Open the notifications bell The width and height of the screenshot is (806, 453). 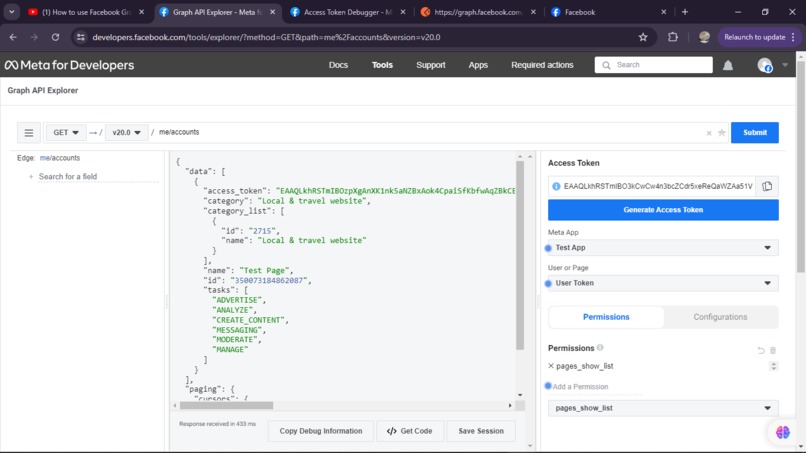point(728,65)
